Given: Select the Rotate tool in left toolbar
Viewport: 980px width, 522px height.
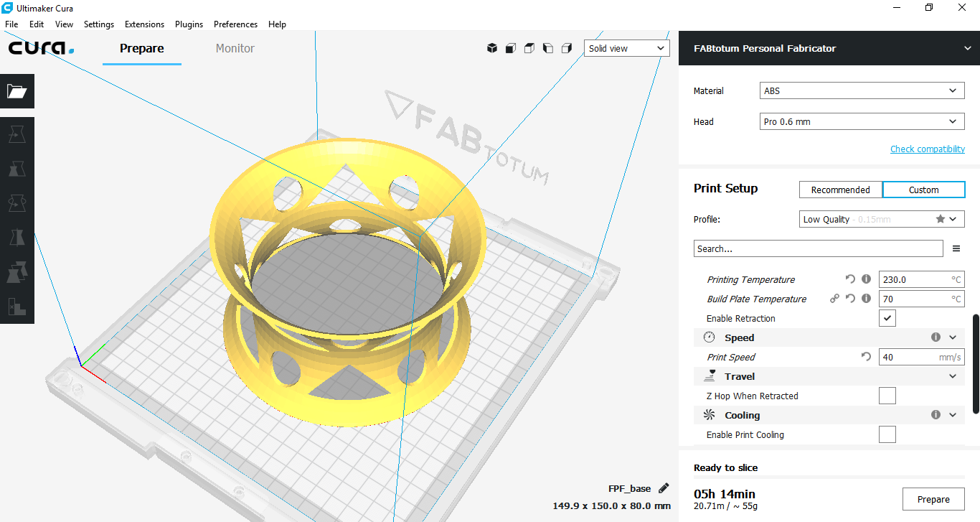Looking at the screenshot, I should tap(17, 203).
